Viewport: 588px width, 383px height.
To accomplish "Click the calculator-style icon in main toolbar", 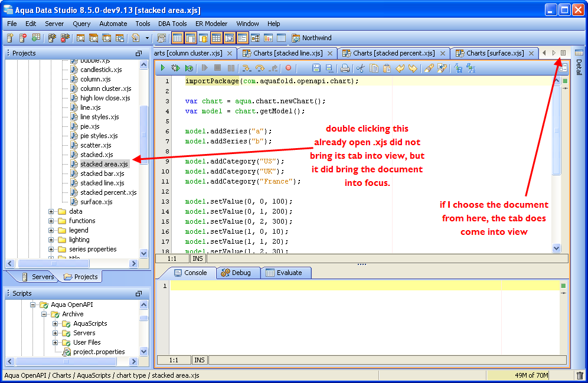I will [162, 38].
